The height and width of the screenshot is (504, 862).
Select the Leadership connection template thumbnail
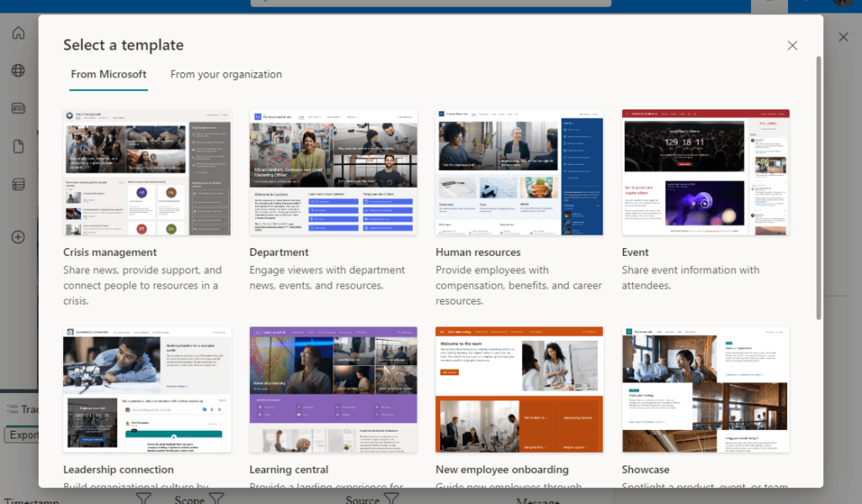point(146,390)
